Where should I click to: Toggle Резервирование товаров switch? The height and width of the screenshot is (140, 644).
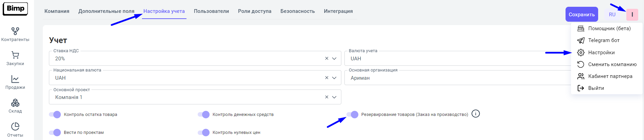pyautogui.click(x=352, y=115)
